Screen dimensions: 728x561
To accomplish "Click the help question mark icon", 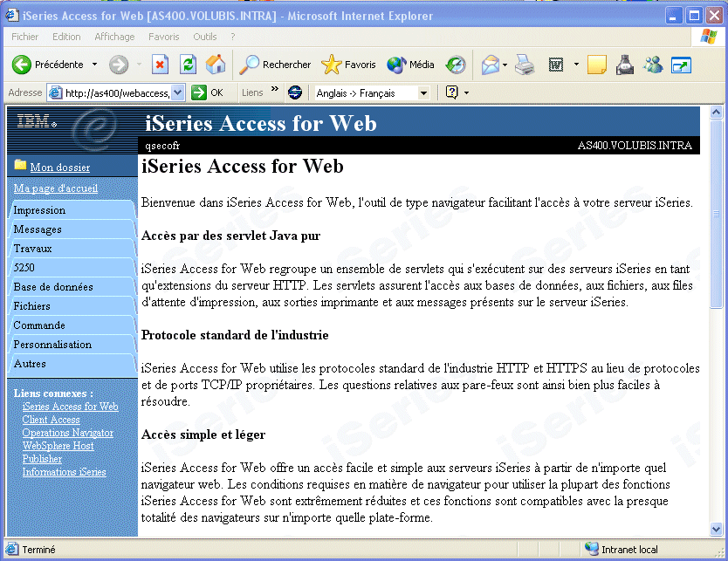I will point(452,92).
